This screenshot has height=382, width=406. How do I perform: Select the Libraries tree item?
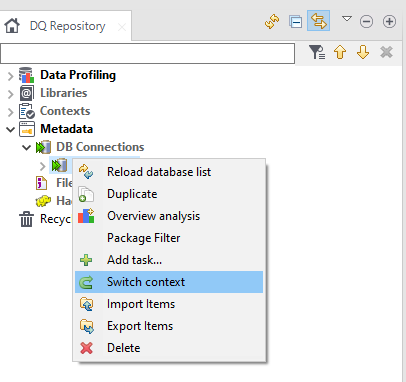pos(64,93)
